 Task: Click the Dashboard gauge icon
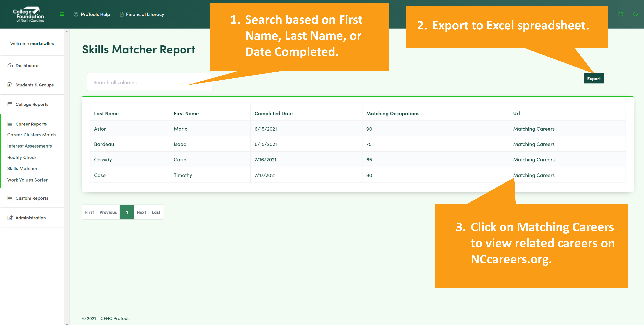(x=10, y=65)
